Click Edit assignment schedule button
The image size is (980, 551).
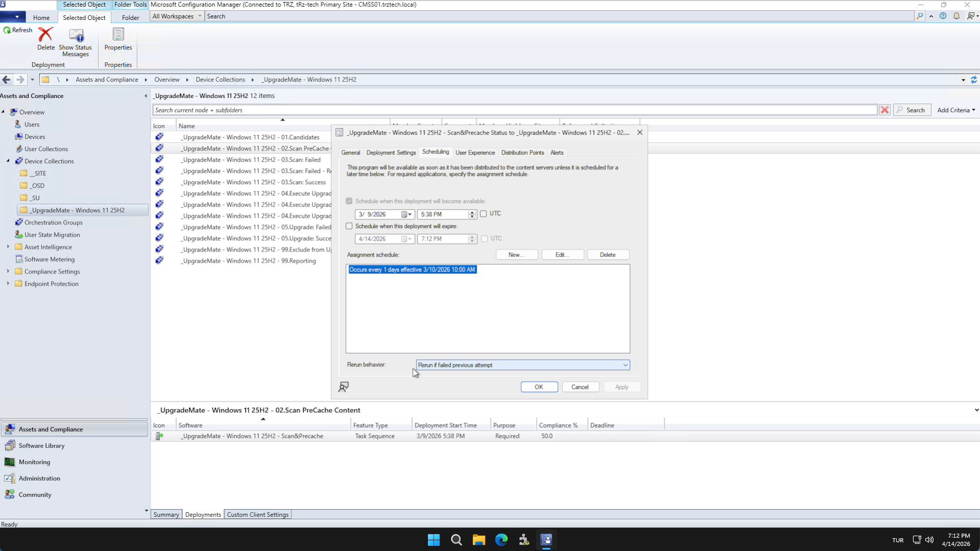tap(562, 255)
